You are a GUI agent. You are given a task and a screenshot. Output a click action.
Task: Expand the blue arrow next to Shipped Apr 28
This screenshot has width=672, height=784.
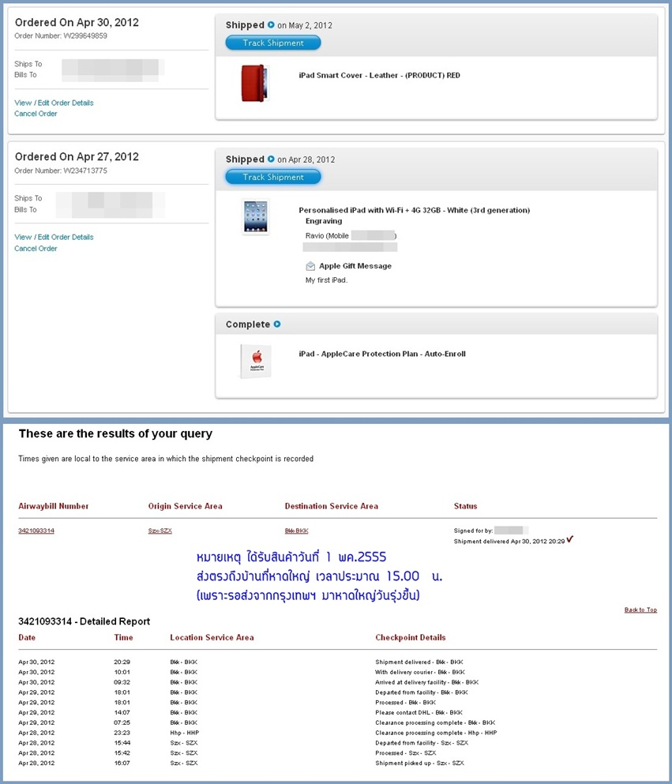click(271, 159)
